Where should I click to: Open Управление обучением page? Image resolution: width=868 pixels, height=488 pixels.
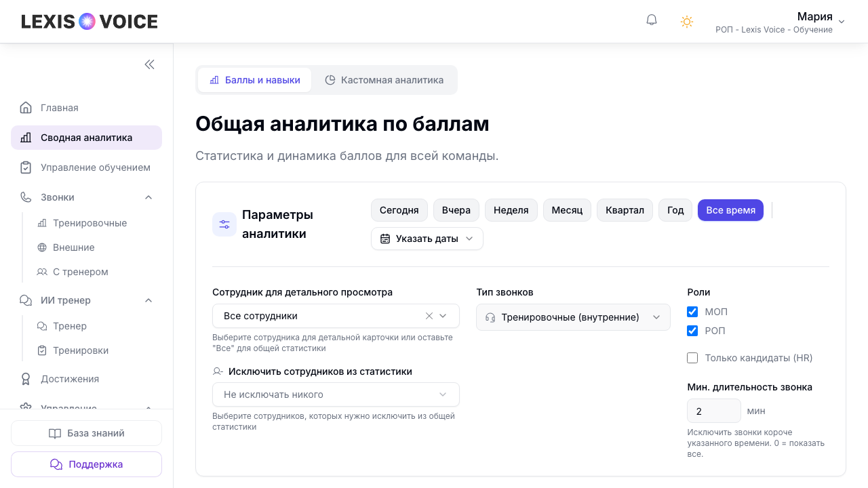(86, 167)
